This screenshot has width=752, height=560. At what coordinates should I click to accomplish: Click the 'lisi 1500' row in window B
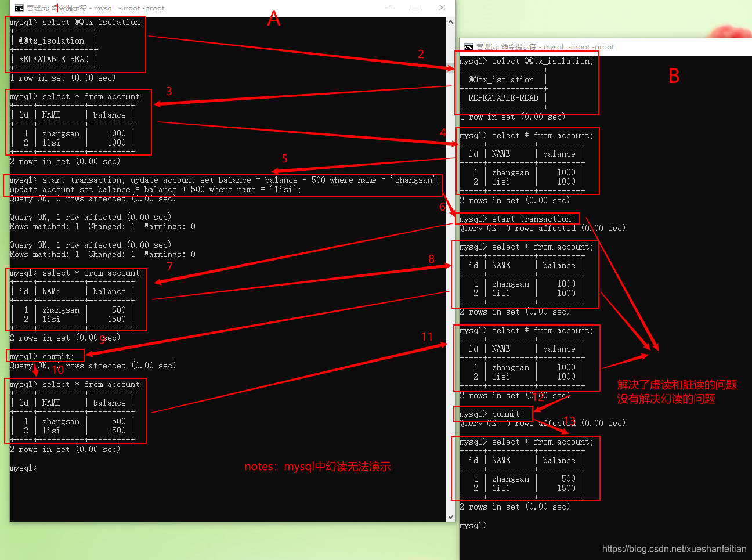(523, 489)
